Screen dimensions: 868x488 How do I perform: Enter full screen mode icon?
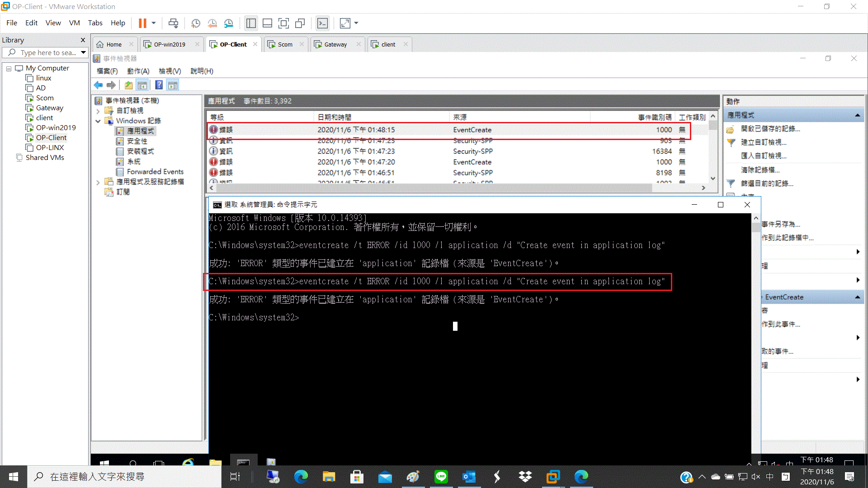[x=283, y=23]
